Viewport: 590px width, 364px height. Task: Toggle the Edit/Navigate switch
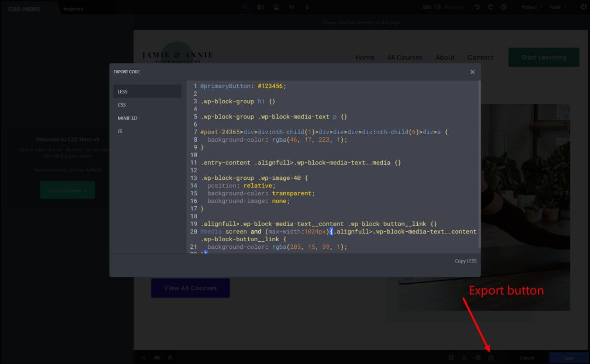coord(438,7)
